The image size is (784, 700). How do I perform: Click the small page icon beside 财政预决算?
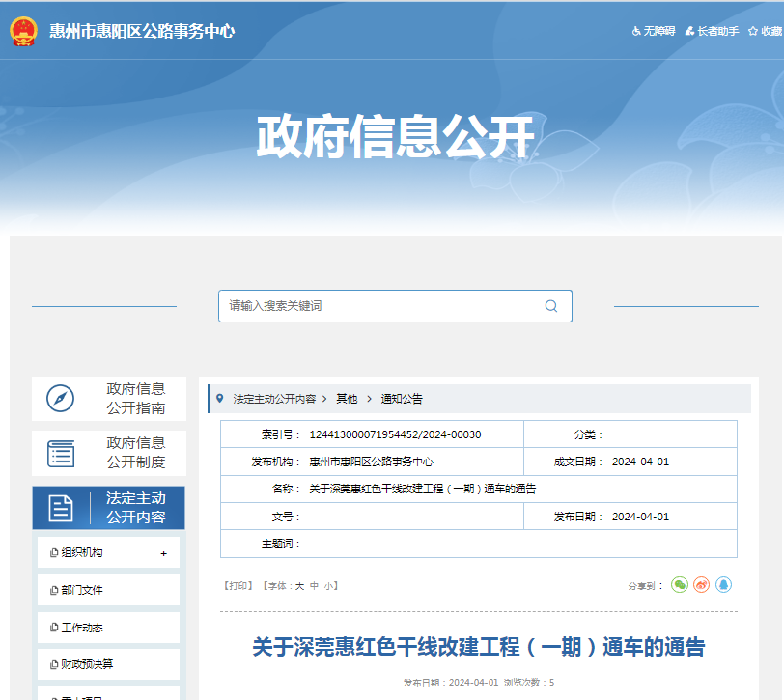(x=54, y=664)
